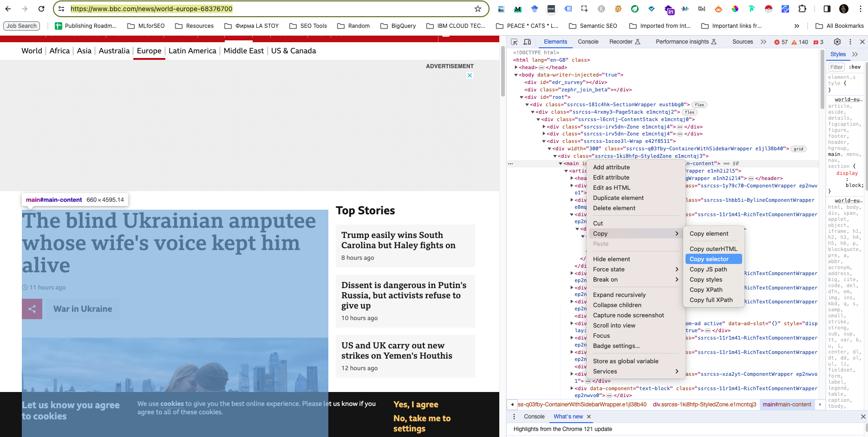Click the green leaf circle extension icon
Image resolution: width=868 pixels, height=437 pixels.
[635, 9]
